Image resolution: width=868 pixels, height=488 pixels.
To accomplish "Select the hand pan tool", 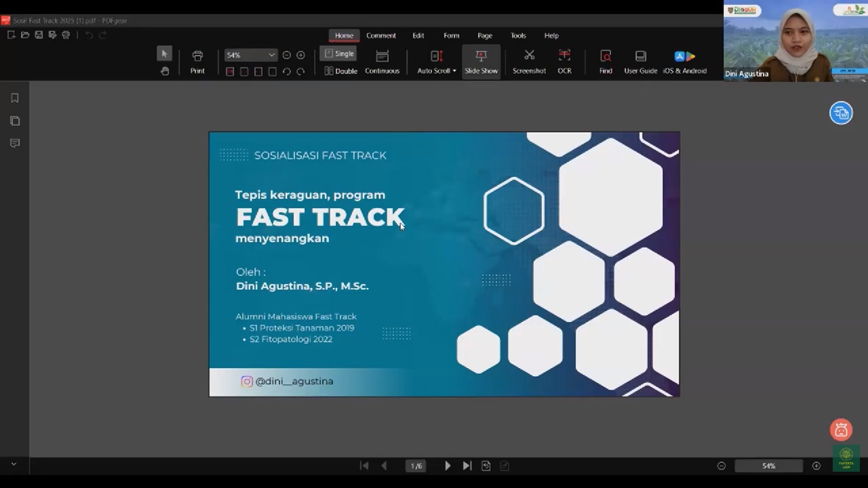I will click(164, 71).
